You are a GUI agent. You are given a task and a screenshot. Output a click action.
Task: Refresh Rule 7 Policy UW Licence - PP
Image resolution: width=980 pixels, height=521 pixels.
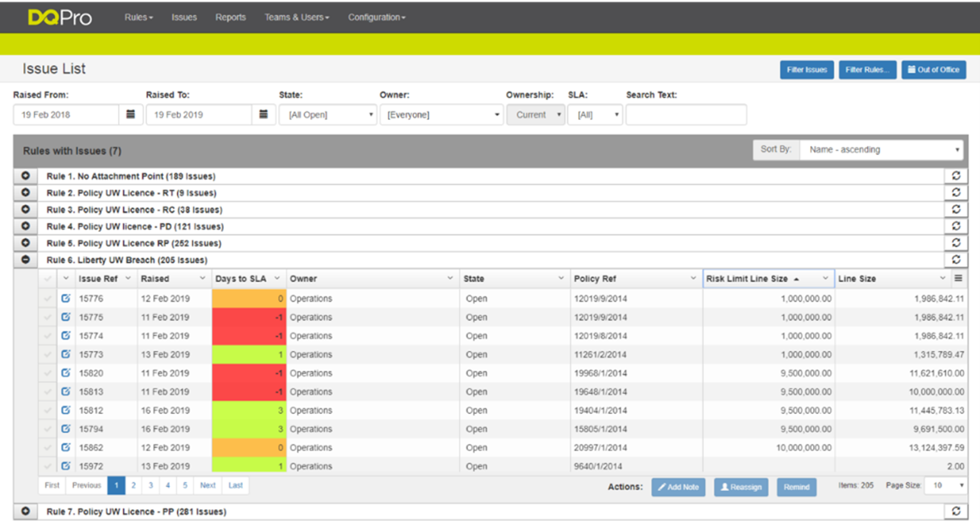click(x=956, y=511)
